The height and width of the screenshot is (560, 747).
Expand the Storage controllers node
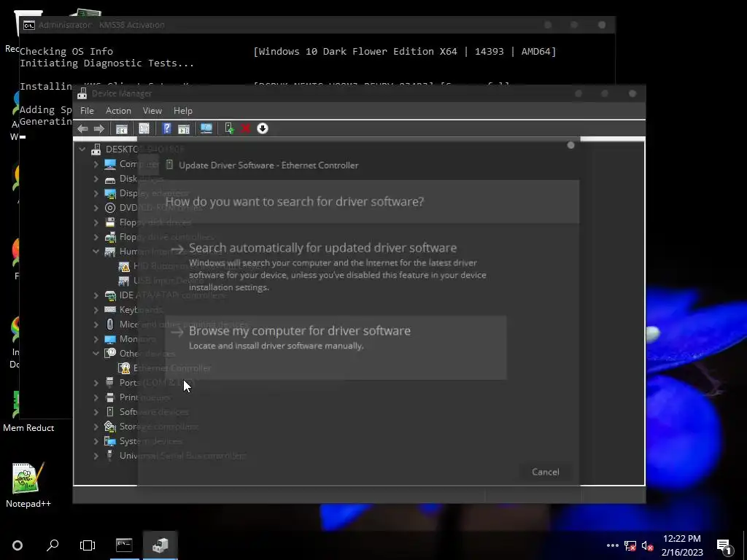(x=96, y=426)
